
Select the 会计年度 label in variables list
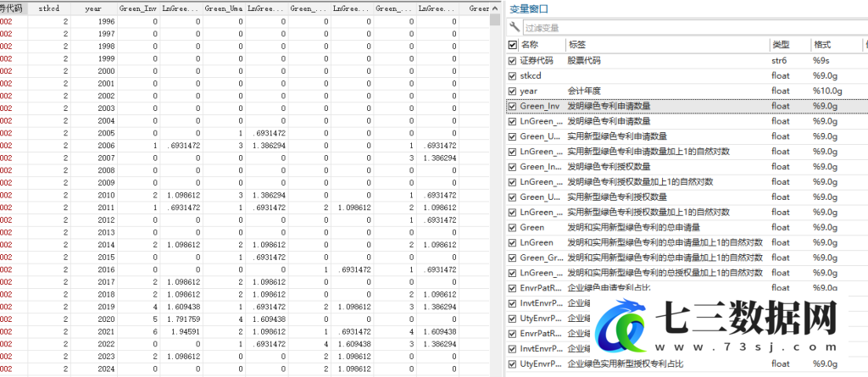(x=583, y=91)
